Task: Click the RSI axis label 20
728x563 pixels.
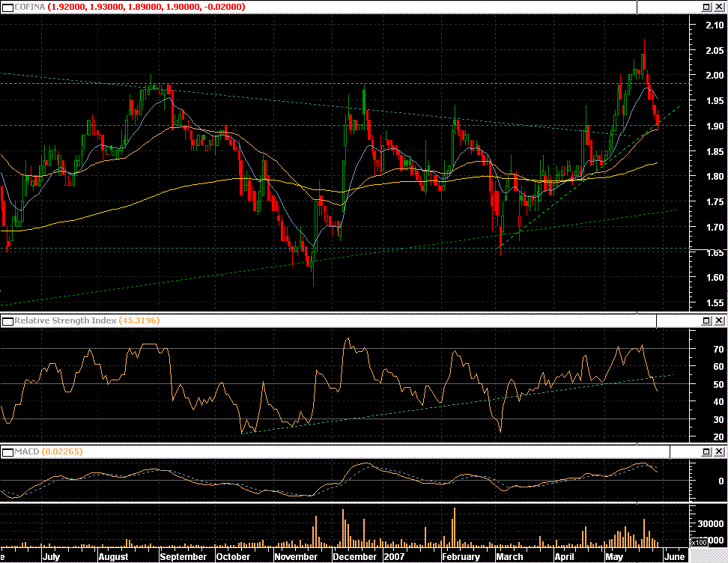Action: 719,436
